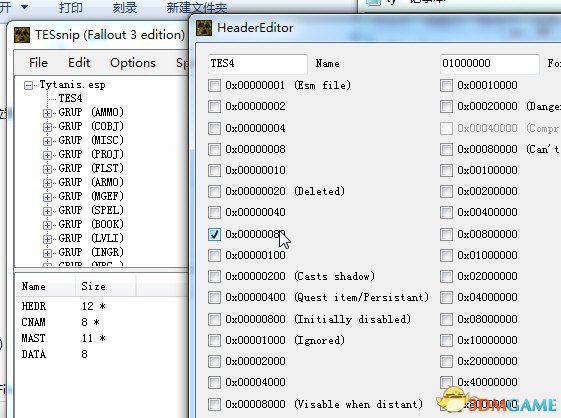Open the Edit menu in TESsnip

tap(79, 63)
